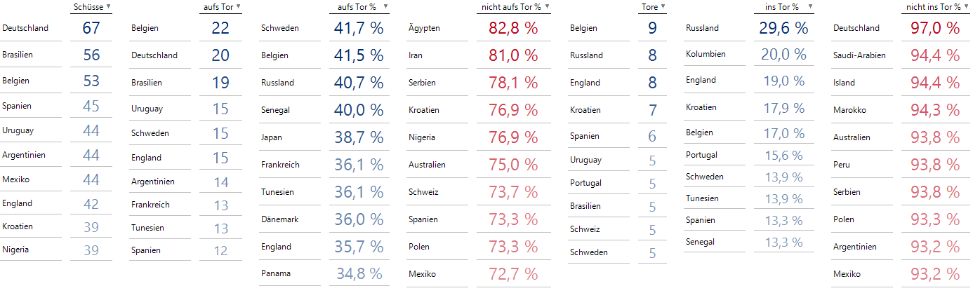
Task: Open the dropdown arrow next to Tore
Action: [x=663, y=6]
